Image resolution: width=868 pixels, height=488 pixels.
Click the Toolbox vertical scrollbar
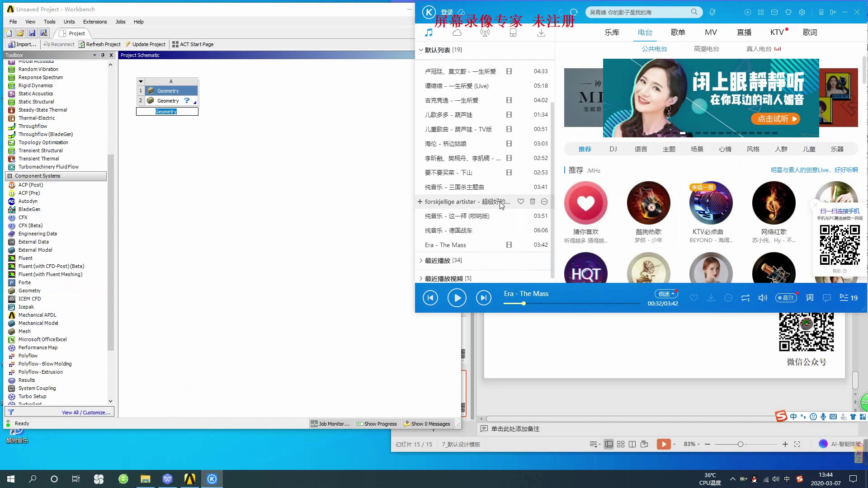click(111, 253)
